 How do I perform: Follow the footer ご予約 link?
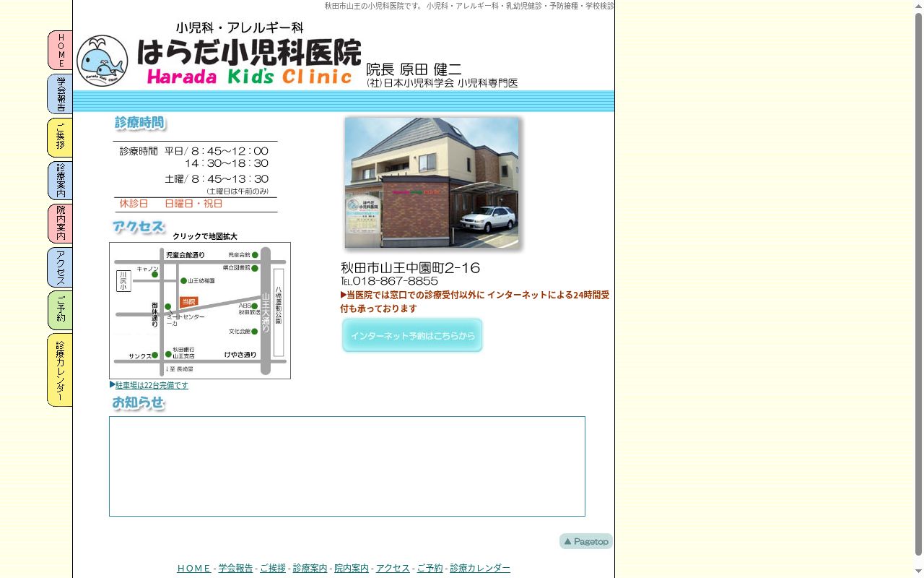430,569
